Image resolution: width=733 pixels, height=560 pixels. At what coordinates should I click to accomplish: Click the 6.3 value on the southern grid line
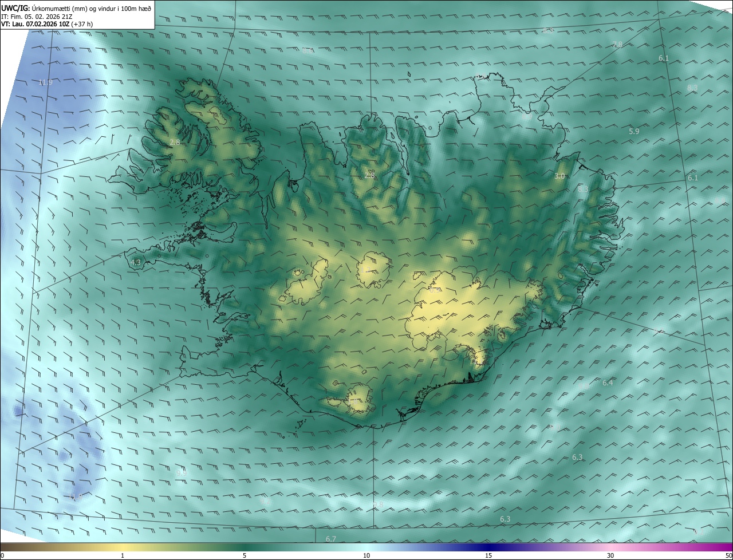coord(505,519)
